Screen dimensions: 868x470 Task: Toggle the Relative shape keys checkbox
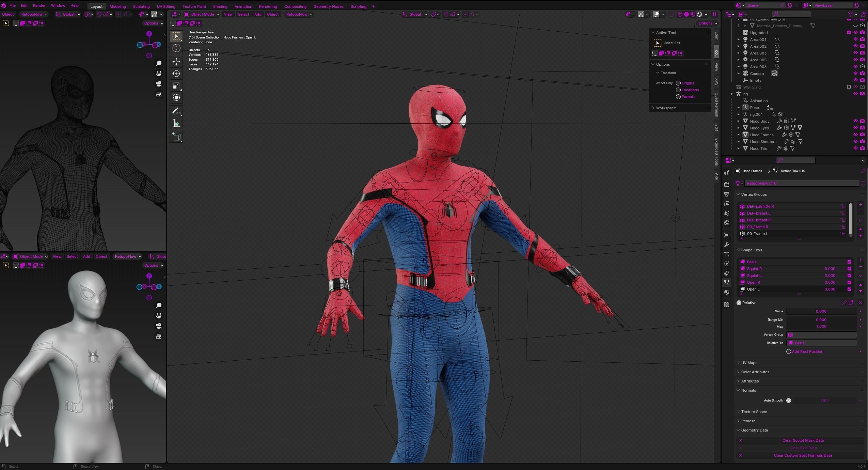pos(739,303)
